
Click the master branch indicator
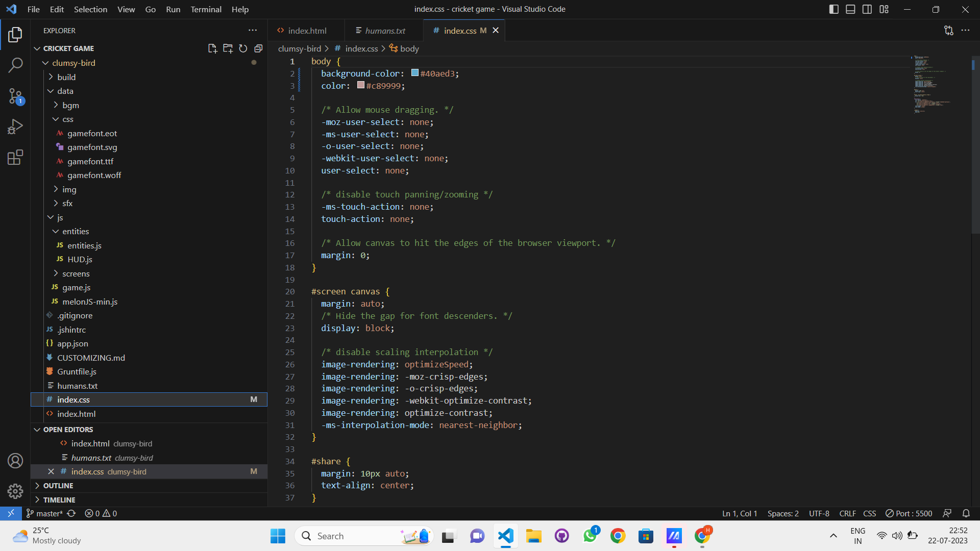click(x=45, y=513)
